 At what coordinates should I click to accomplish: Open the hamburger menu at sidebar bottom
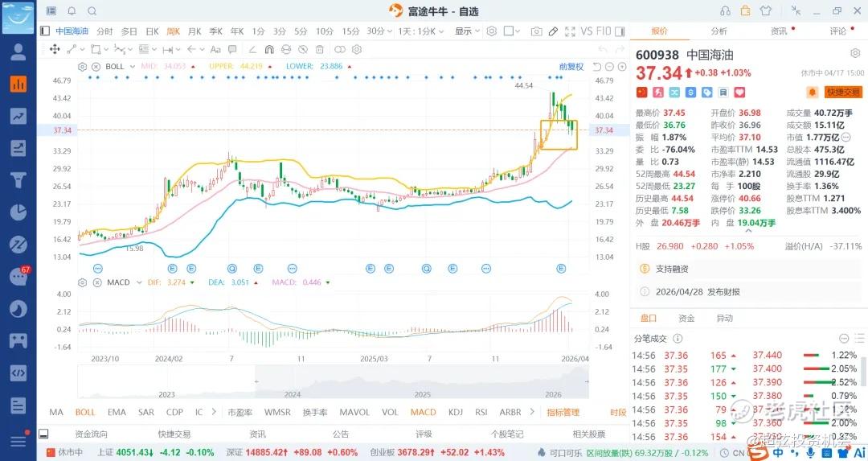[18, 441]
